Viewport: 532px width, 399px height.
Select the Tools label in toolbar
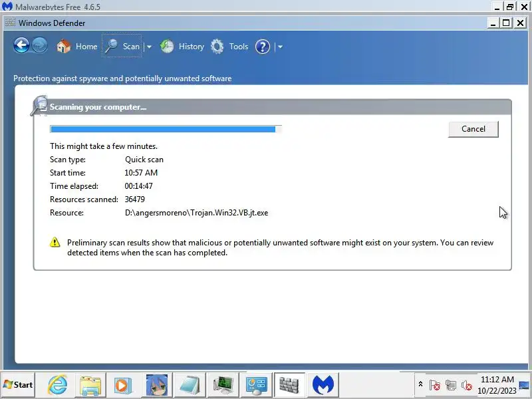239,47
